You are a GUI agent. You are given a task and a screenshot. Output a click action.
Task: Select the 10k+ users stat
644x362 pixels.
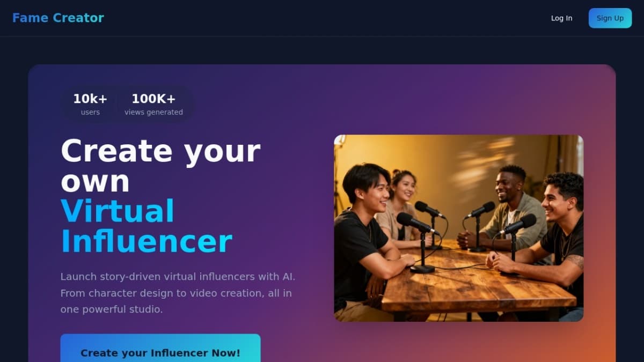pos(90,104)
